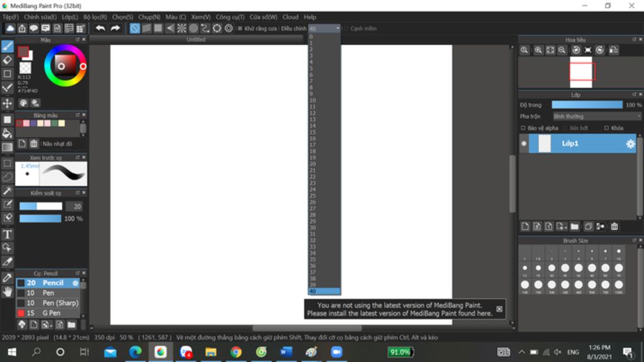This screenshot has width=644, height=362.
Task: Open the Help menu
Action: 309,17
